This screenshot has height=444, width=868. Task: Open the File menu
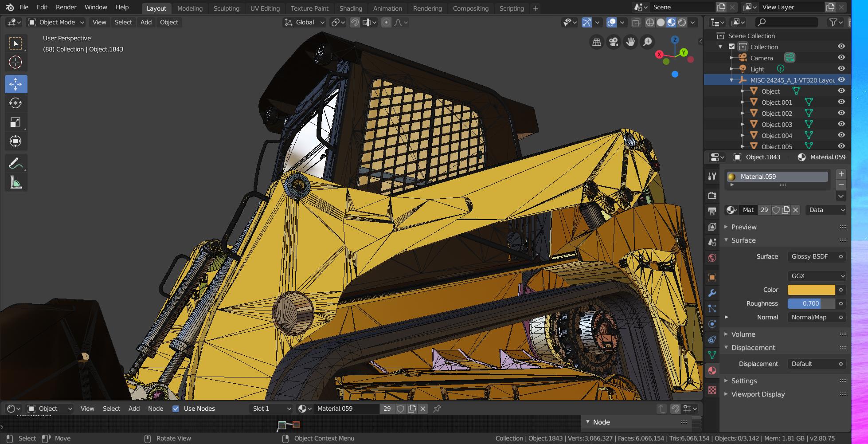tap(24, 7)
